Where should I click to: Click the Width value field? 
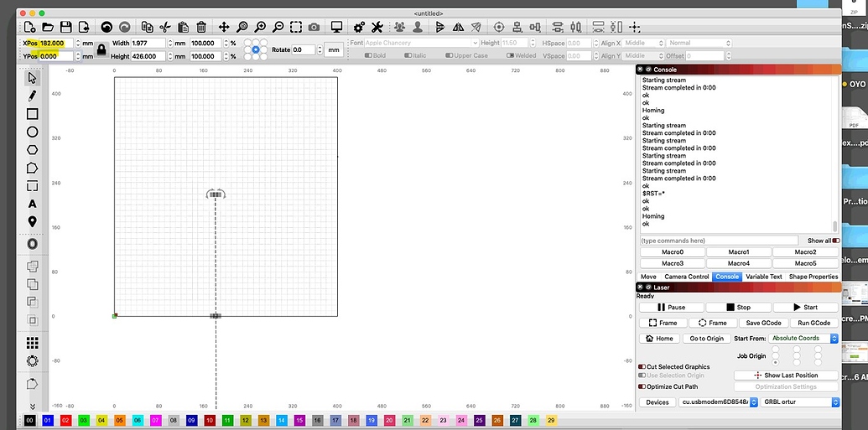(148, 43)
